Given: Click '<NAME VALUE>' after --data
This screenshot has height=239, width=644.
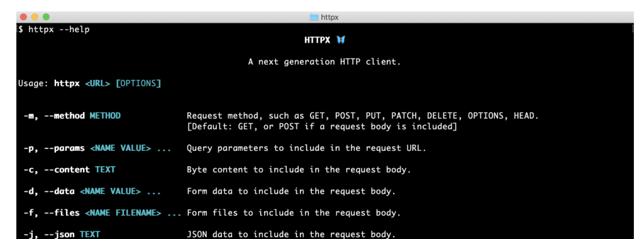Looking at the screenshot, I should click(110, 191).
